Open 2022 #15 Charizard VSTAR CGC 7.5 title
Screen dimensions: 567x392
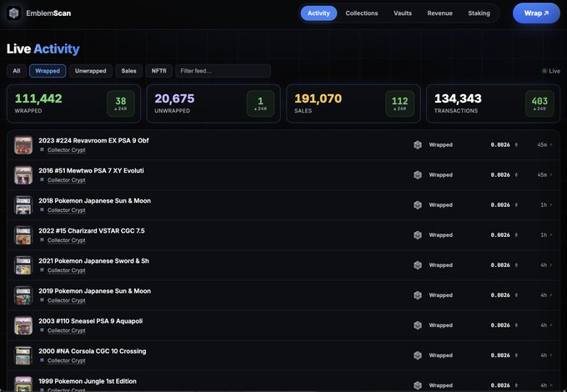click(x=92, y=231)
